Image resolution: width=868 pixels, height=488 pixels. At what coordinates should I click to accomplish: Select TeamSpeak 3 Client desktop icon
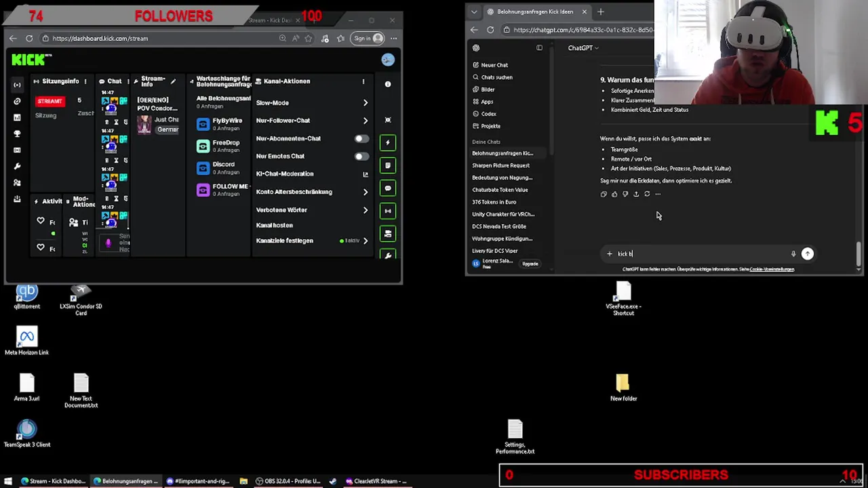[27, 434]
